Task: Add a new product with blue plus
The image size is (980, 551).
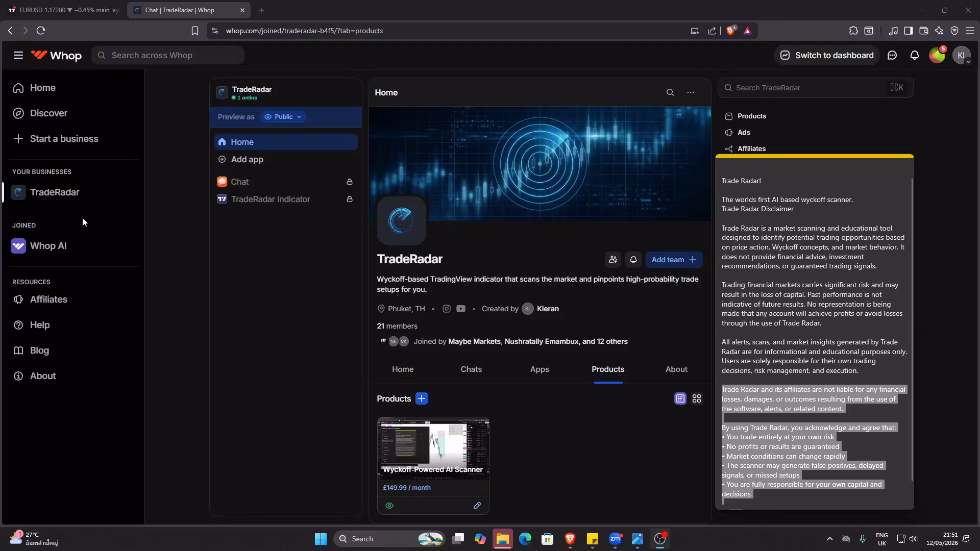Action: (422, 398)
